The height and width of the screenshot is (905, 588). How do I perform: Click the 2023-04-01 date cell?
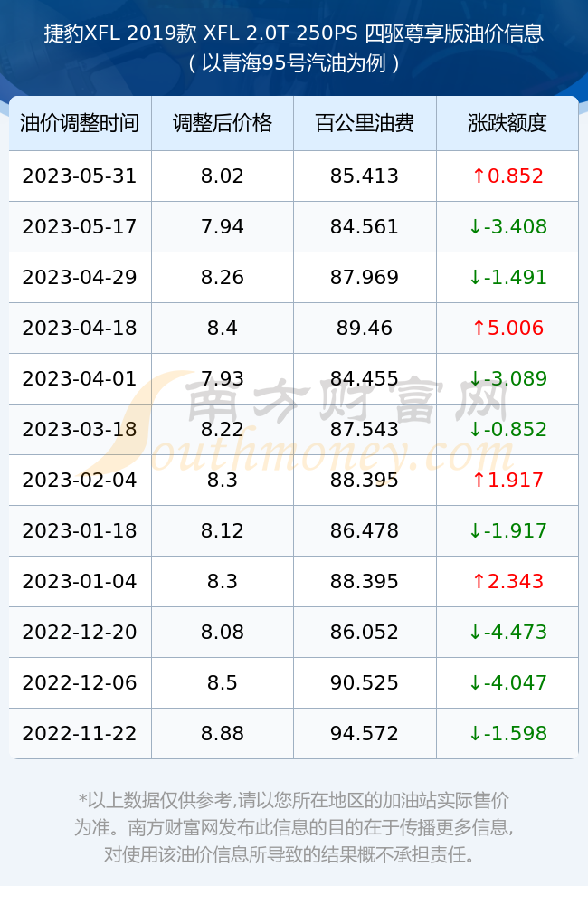click(x=80, y=378)
